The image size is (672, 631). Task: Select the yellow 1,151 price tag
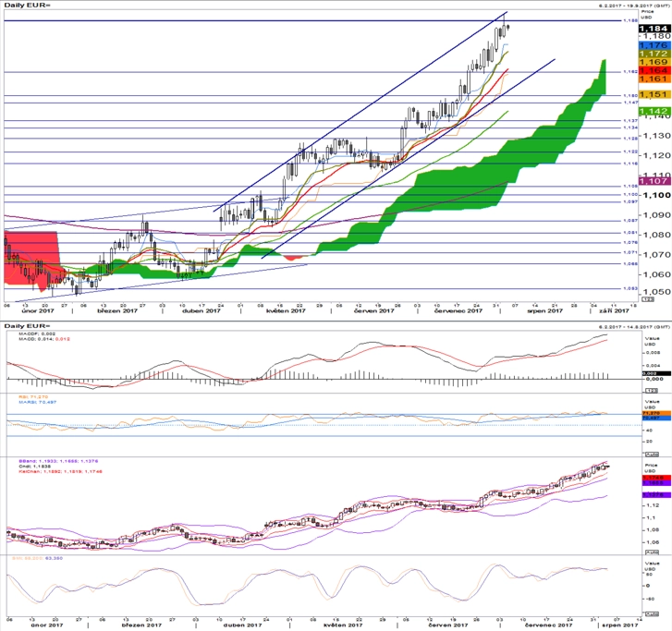[x=654, y=94]
